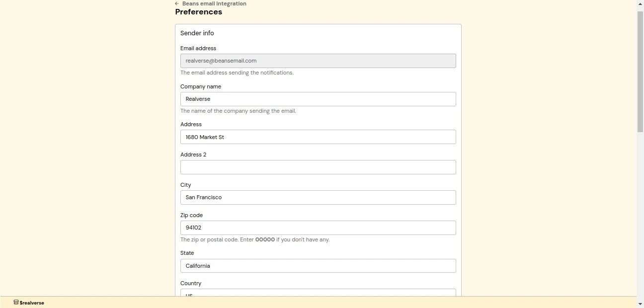Click the disabled Email address field
The width and height of the screenshot is (644, 308).
318,61
